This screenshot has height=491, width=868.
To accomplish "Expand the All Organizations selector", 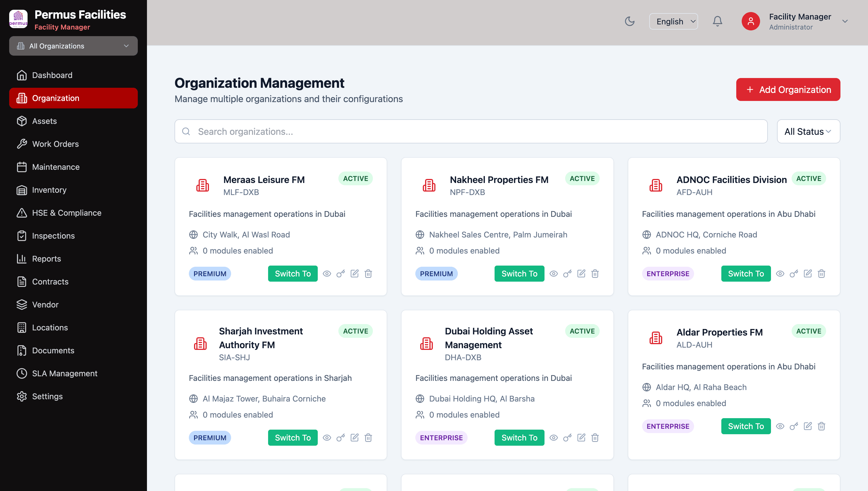I will coord(73,46).
